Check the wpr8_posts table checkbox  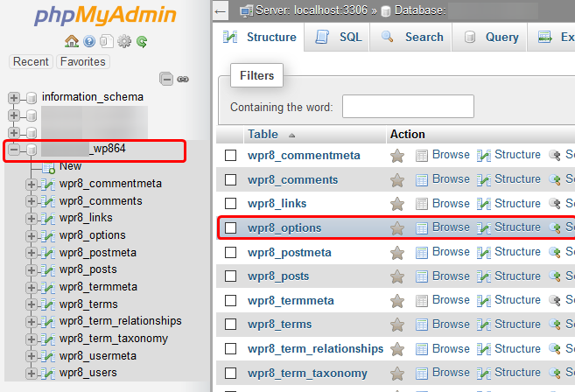230,276
